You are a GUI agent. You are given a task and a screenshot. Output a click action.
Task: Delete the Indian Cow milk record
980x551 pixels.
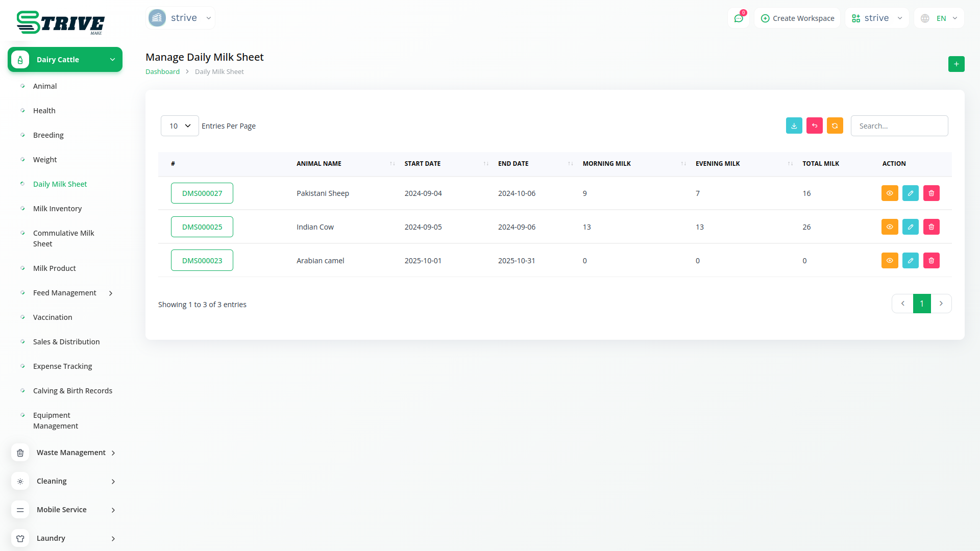pos(931,227)
